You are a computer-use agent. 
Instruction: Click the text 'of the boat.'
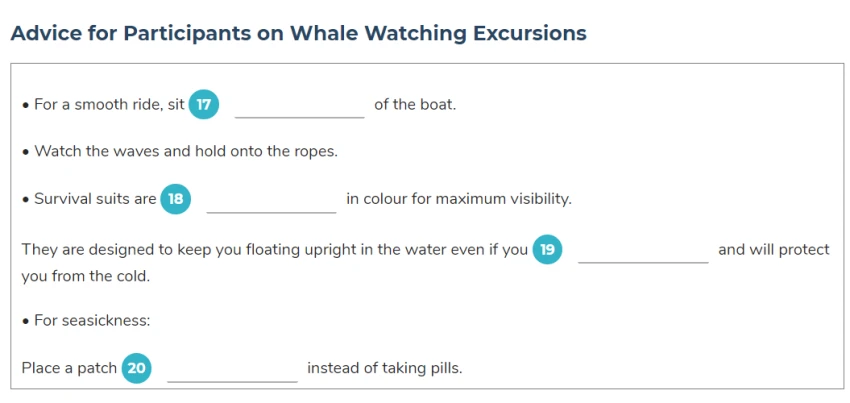(415, 104)
